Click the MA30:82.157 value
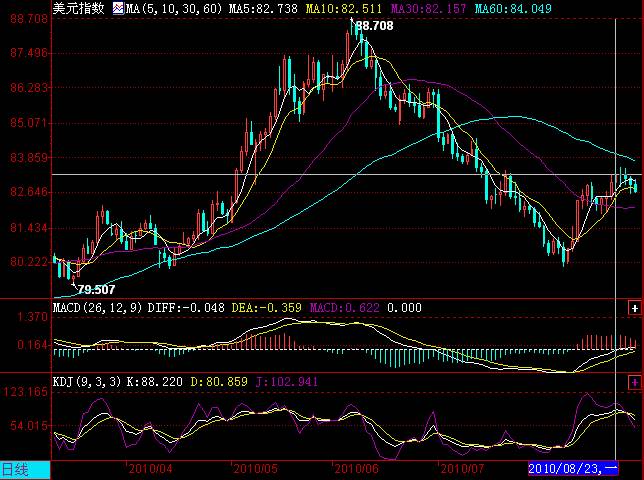Viewport: 644px width, 480px height. 428,9
